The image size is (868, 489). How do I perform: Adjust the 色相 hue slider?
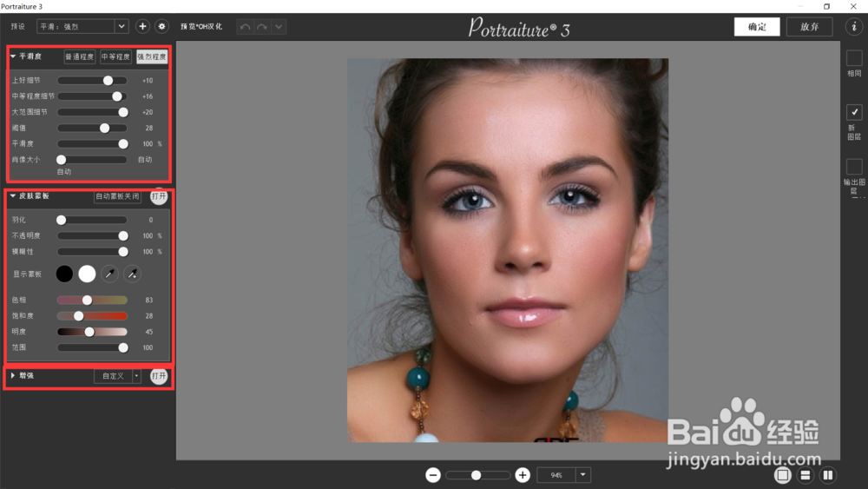tap(93, 300)
